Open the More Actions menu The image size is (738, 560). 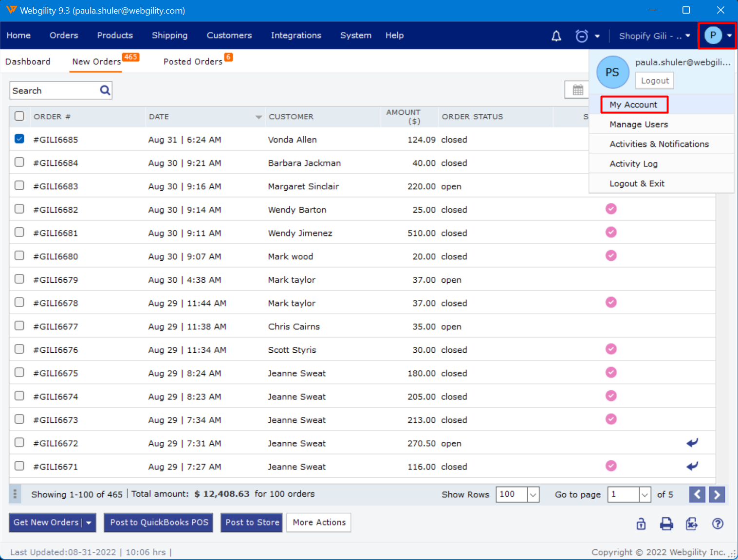pos(319,523)
